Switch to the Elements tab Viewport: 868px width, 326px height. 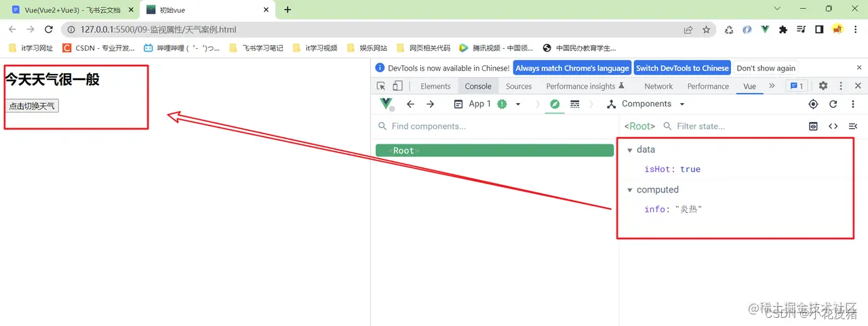click(435, 86)
